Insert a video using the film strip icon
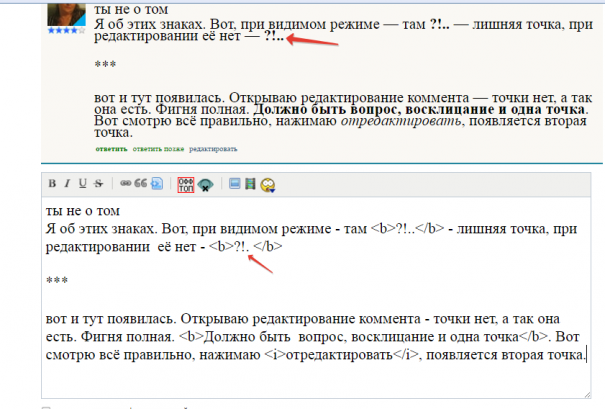605x409 pixels. click(x=251, y=184)
